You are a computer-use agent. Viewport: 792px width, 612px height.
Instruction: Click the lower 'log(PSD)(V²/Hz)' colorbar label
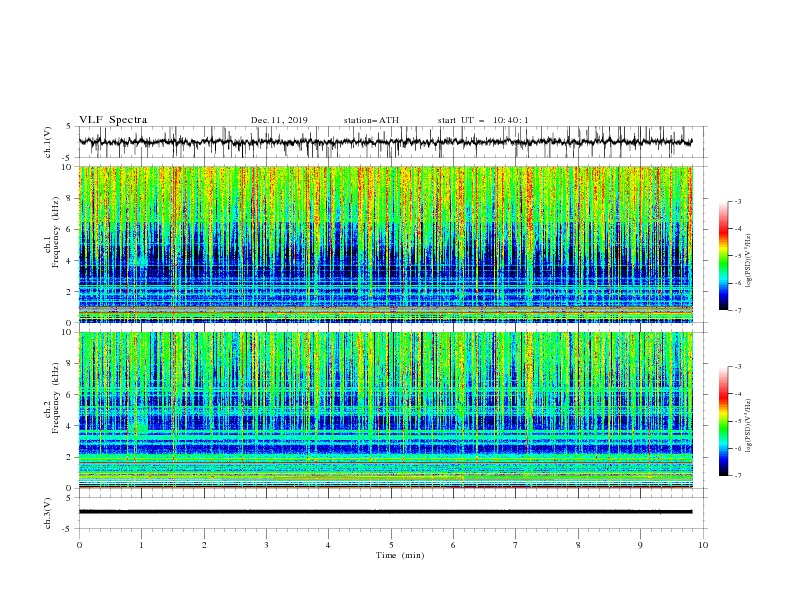point(748,426)
